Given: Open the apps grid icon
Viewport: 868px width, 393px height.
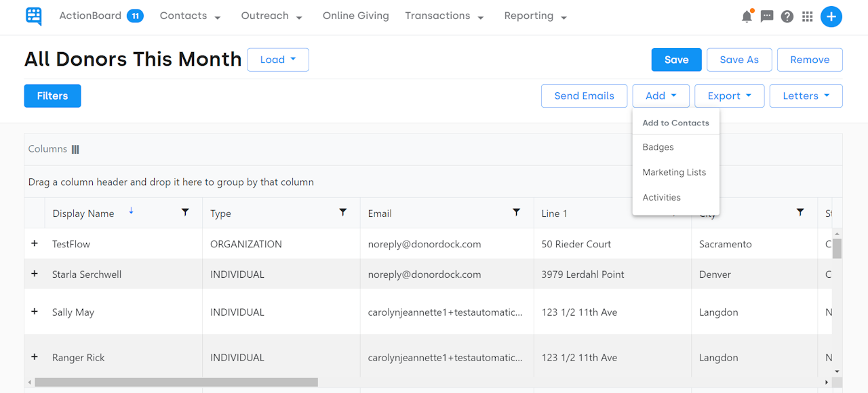Looking at the screenshot, I should pos(807,16).
